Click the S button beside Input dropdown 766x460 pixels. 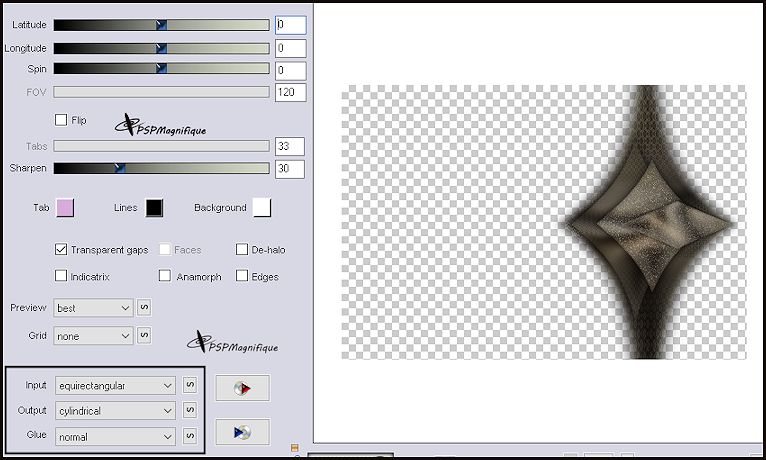(190, 385)
